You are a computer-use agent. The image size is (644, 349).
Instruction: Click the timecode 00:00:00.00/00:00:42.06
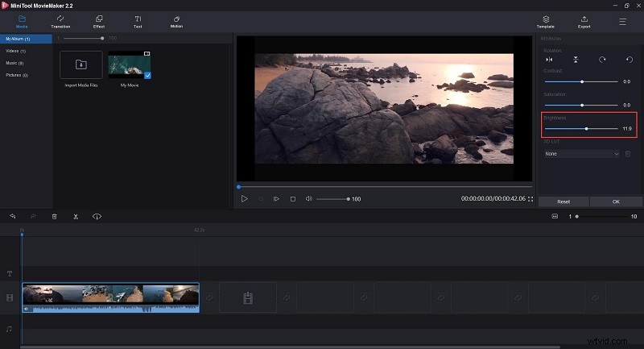[493, 198]
